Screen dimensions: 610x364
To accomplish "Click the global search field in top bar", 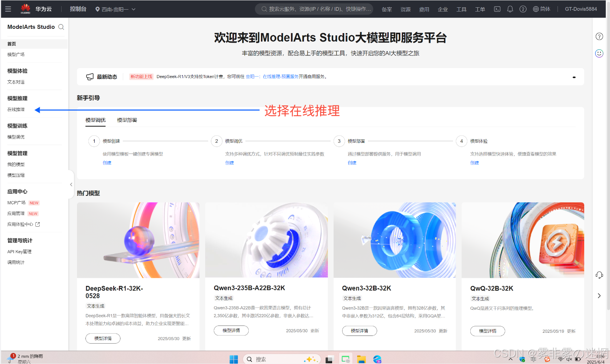I will (x=314, y=9).
